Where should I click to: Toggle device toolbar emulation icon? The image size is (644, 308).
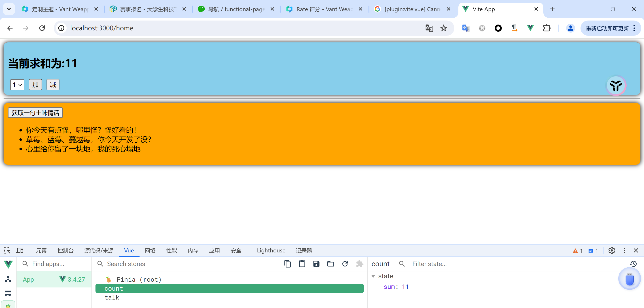click(20, 250)
